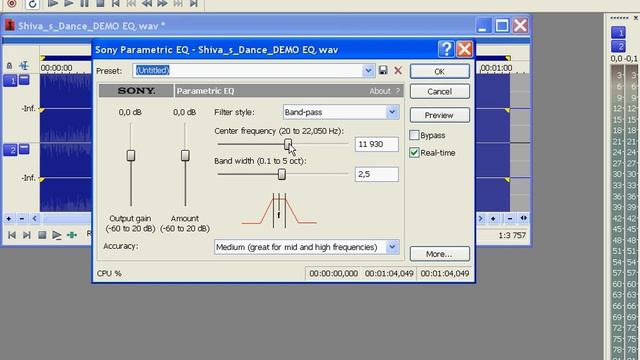Enable the Bypass checkbox
Viewport: 640px width, 360px height.
tap(414, 135)
